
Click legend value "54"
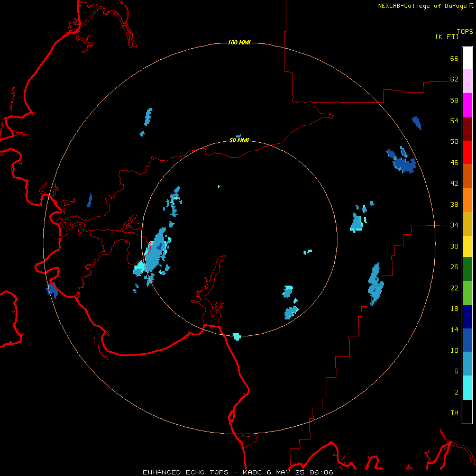tap(454, 121)
